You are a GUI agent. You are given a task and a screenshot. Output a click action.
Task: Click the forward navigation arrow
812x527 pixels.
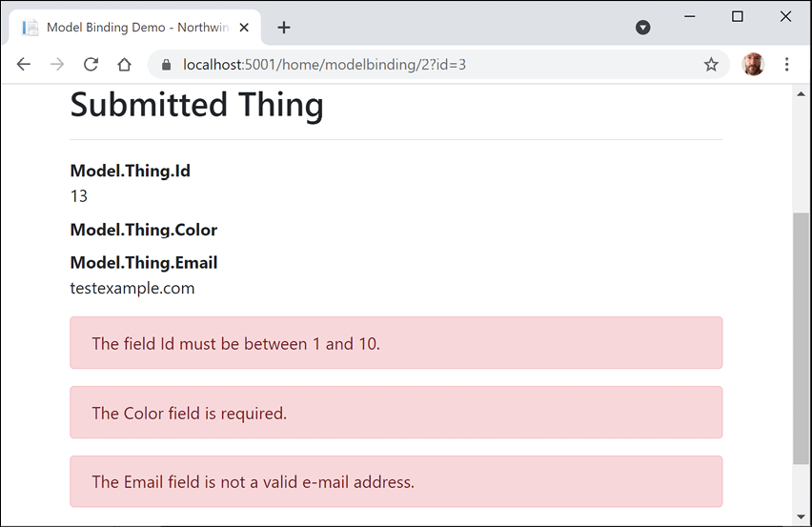[x=57, y=65]
